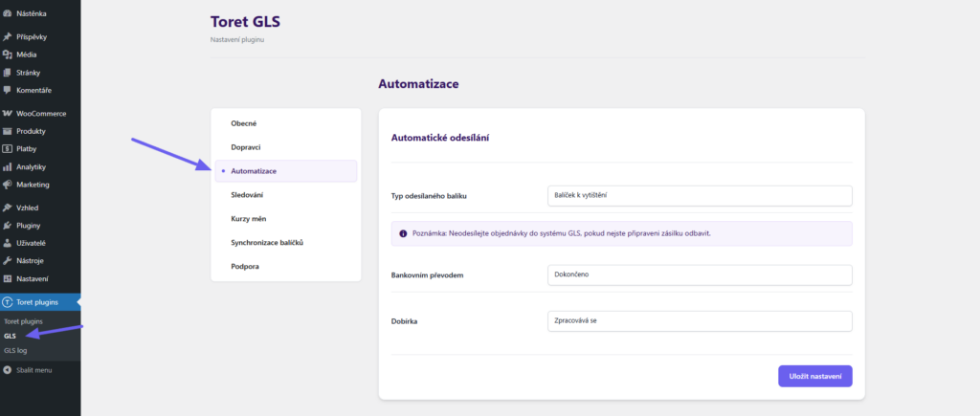Open Toret plugins submenu link

point(23,321)
